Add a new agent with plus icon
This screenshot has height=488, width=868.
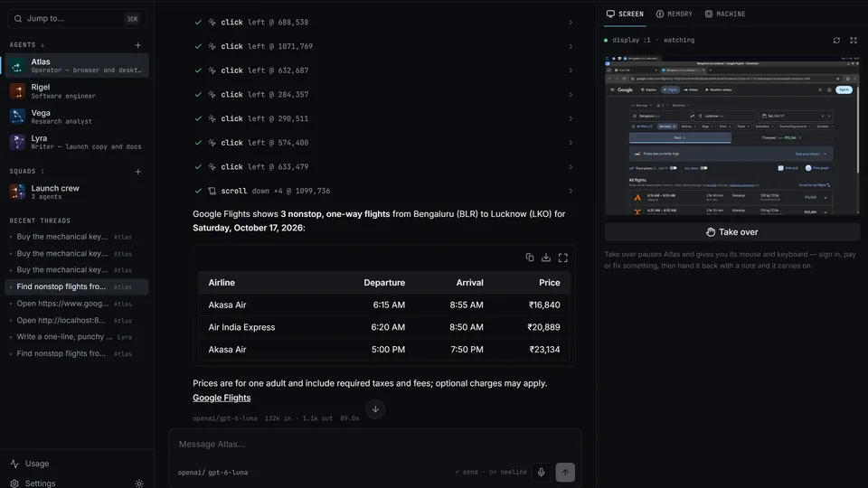[137, 45]
